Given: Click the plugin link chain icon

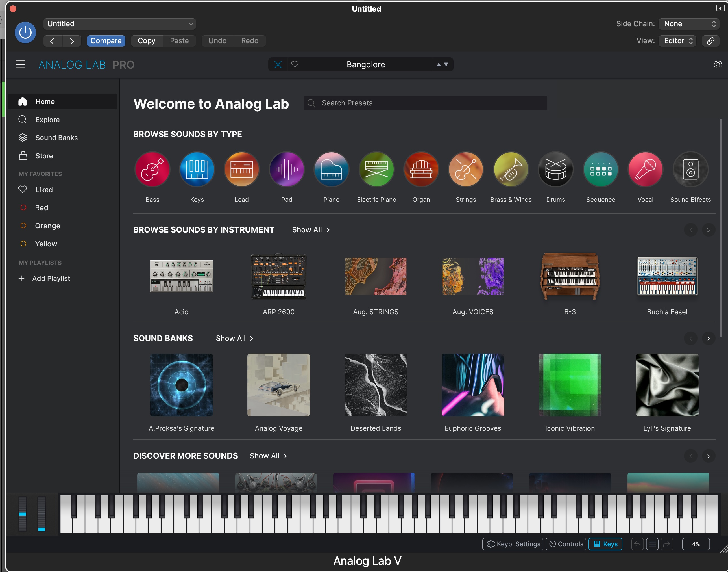Looking at the screenshot, I should pyautogui.click(x=710, y=41).
